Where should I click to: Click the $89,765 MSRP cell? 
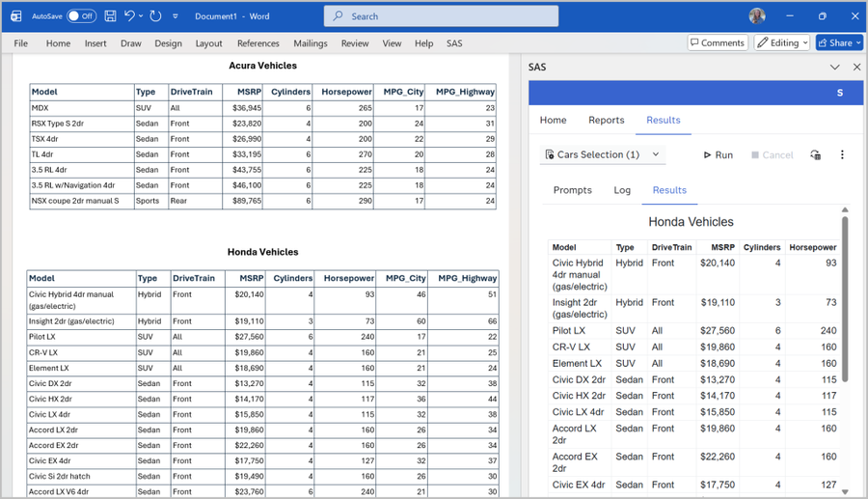[242, 201]
